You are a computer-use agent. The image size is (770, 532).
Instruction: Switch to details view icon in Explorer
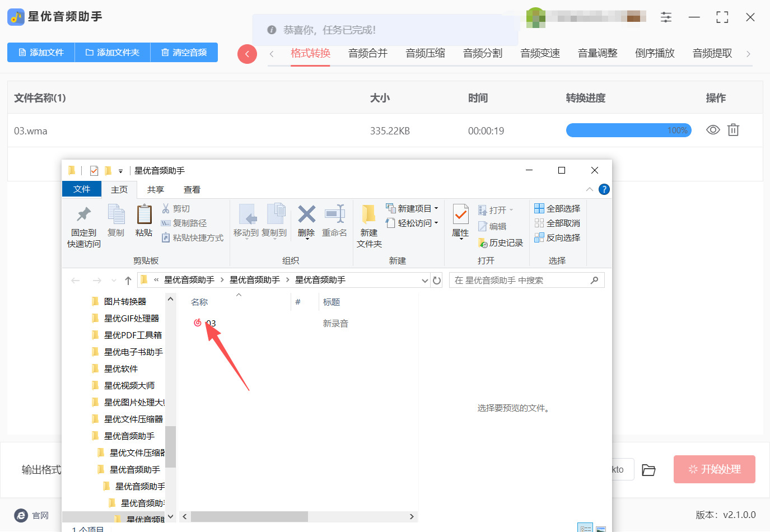585,529
